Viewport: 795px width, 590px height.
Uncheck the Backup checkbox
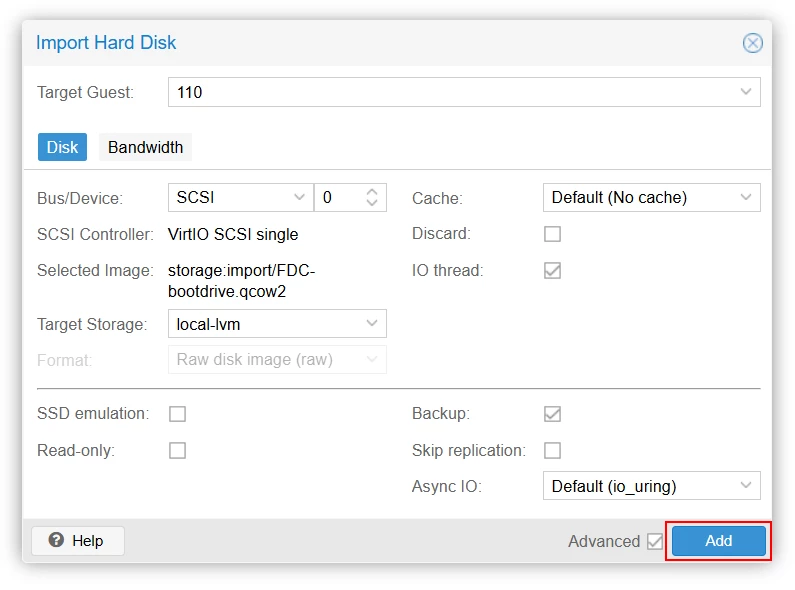pyautogui.click(x=552, y=414)
